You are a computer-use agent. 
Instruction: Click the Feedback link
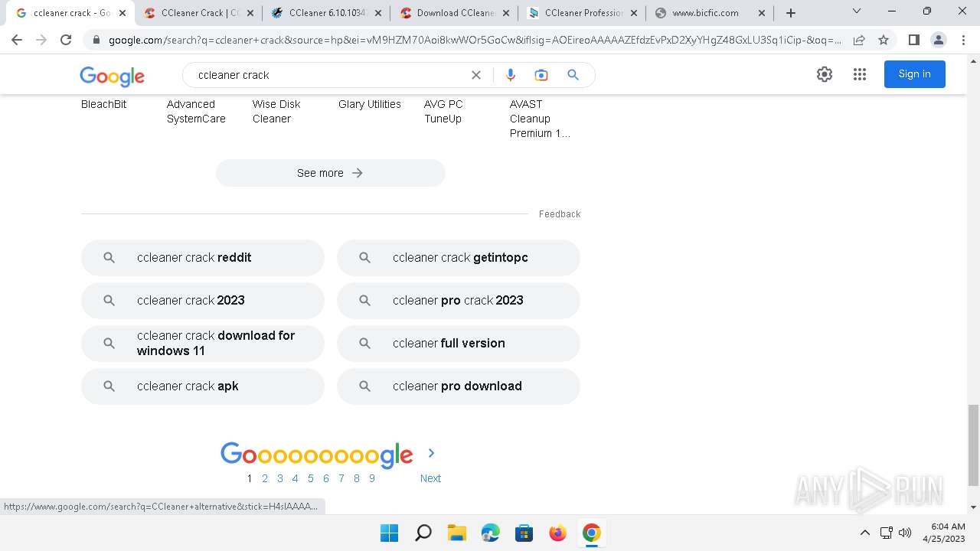[x=560, y=214]
